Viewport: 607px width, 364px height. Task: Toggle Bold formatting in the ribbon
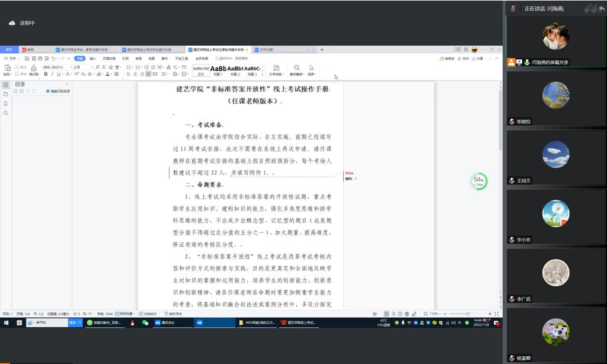click(46, 74)
